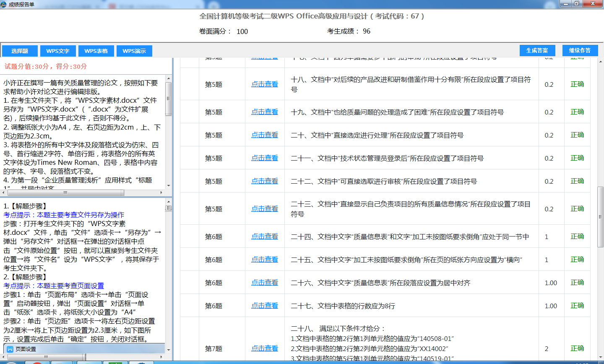Click the question panel's vertical scrollbar thumb
604x364 pixels.
169,99
